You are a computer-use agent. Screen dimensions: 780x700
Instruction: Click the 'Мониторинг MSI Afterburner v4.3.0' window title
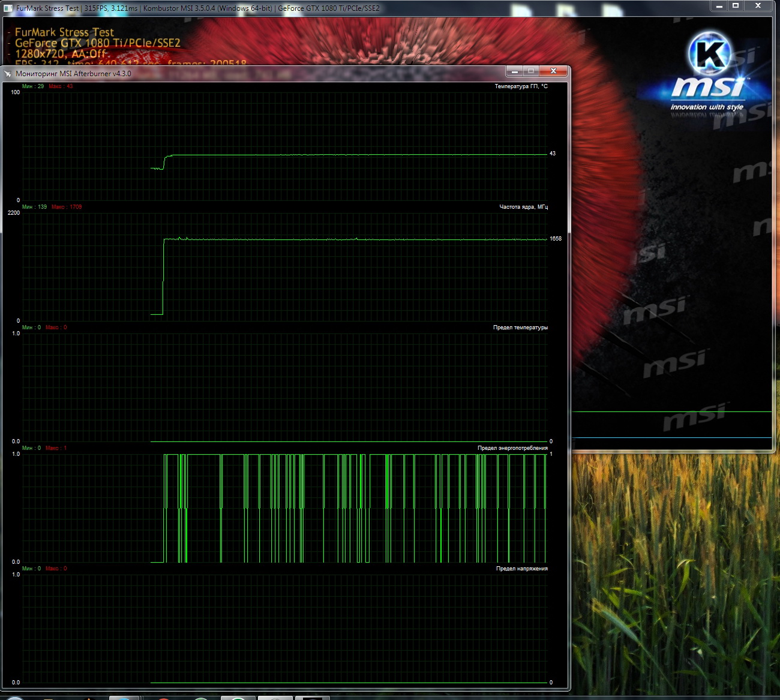point(73,74)
